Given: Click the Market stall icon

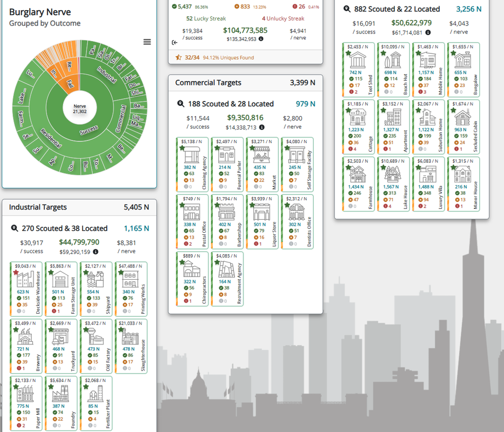Looking at the screenshot, I should [x=261, y=154].
